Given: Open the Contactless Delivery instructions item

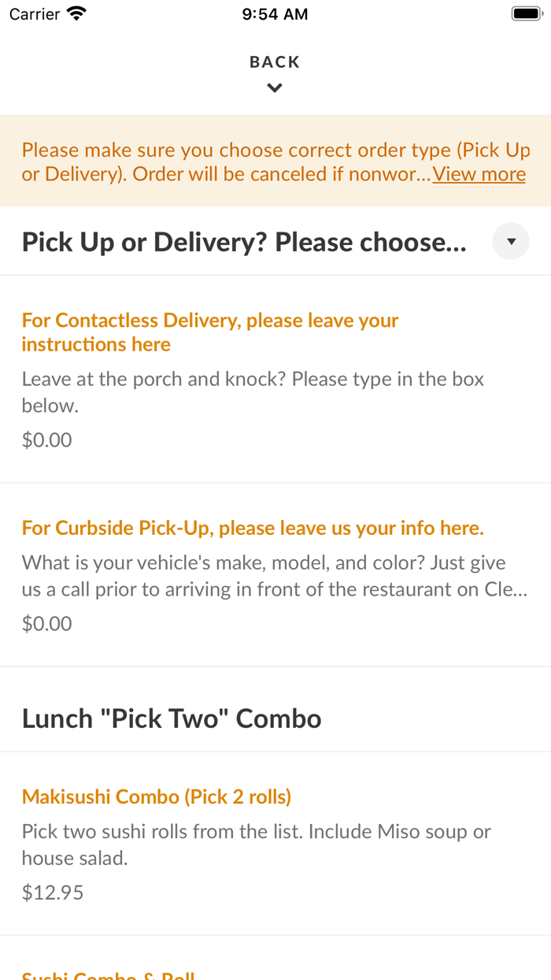Looking at the screenshot, I should pos(210,332).
